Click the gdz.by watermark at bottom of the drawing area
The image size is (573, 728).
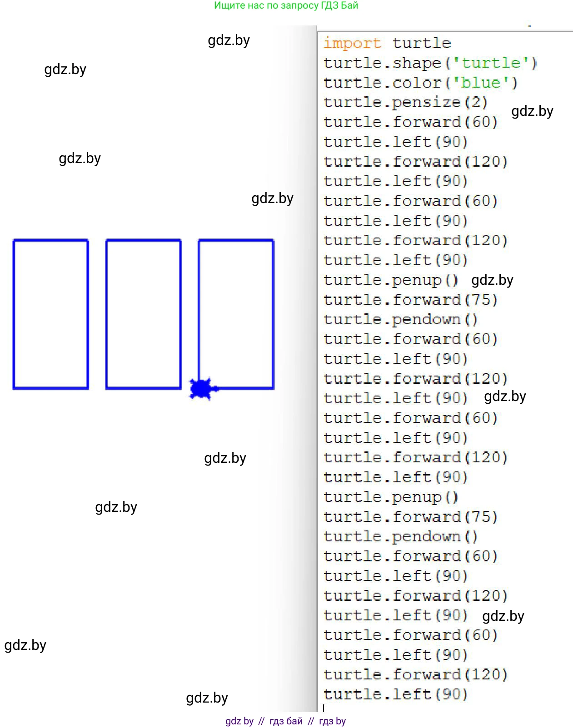tap(207, 698)
